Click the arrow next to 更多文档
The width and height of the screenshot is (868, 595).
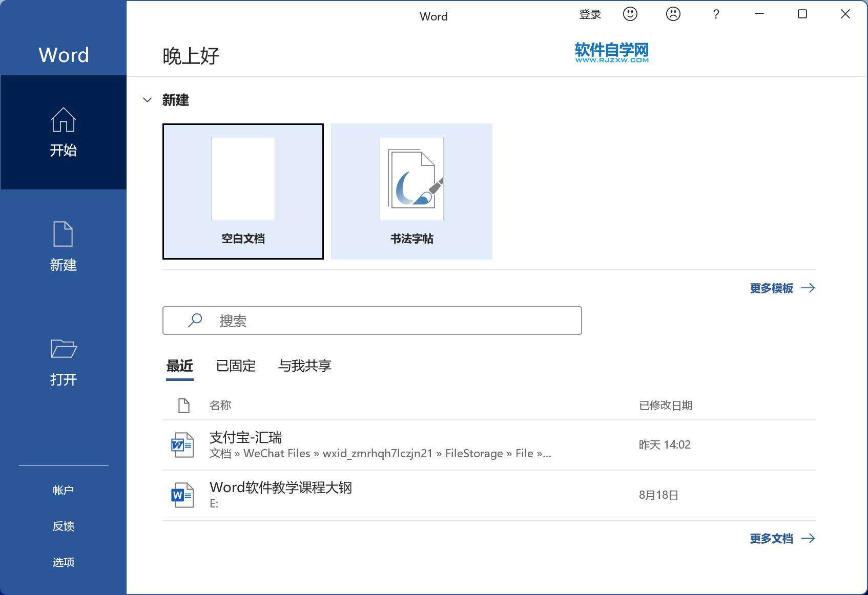pos(808,538)
